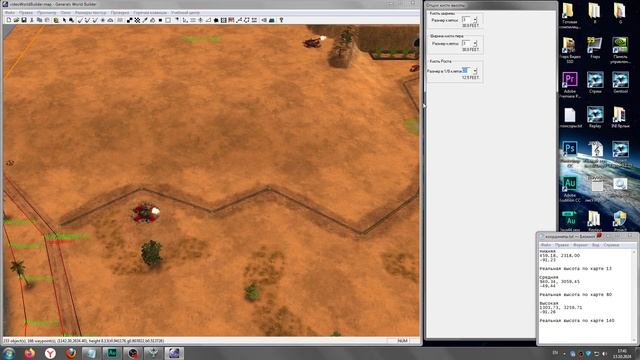This screenshot has width=640, height=360.
Task: Click Notepad scrollbar up arrow
Action: tap(634, 252)
